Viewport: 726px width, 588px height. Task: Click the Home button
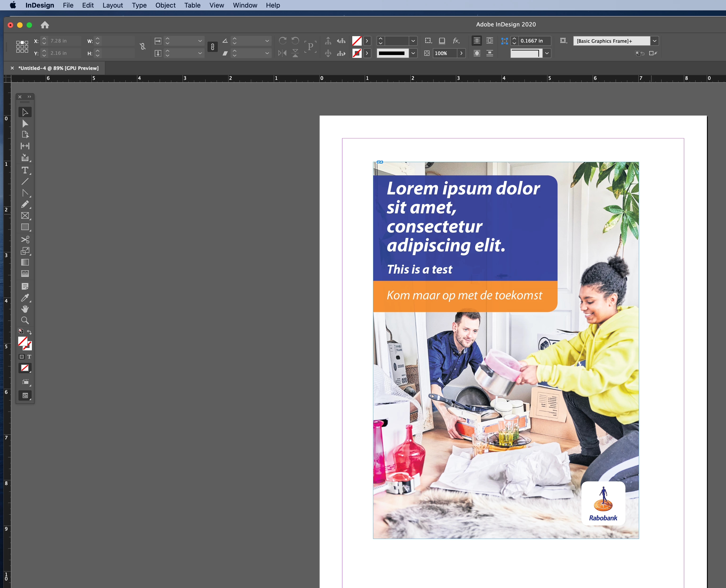[45, 25]
